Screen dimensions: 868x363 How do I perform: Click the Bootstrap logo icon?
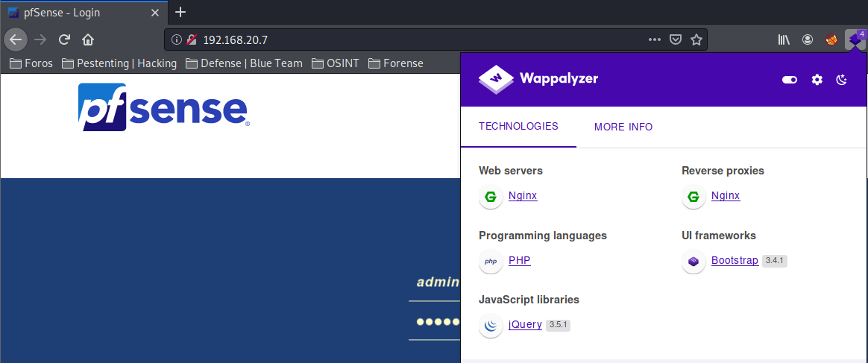coord(694,261)
